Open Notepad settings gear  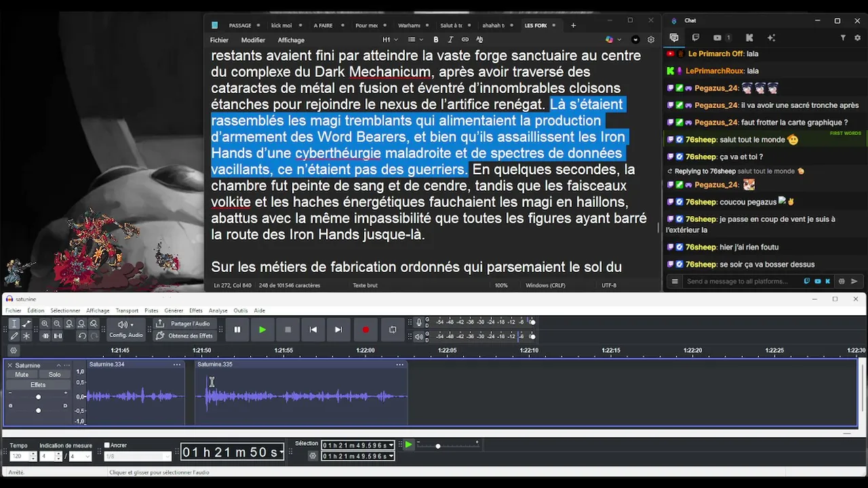[651, 40]
